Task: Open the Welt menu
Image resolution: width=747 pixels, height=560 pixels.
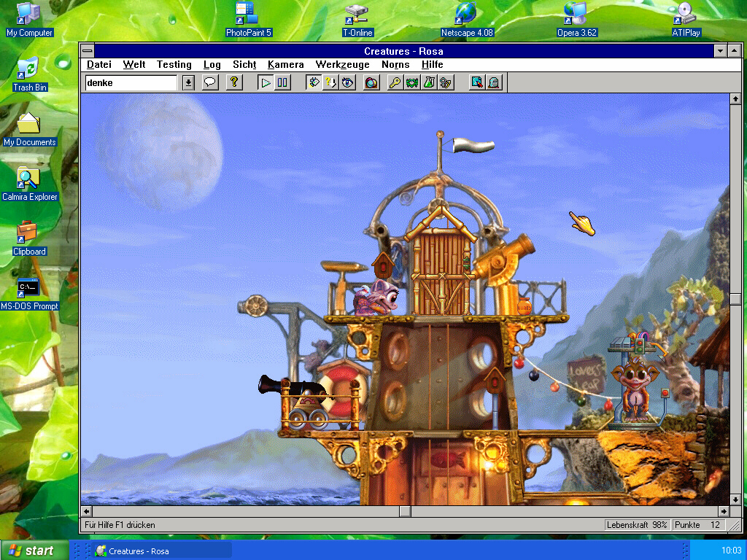Action: tap(134, 65)
